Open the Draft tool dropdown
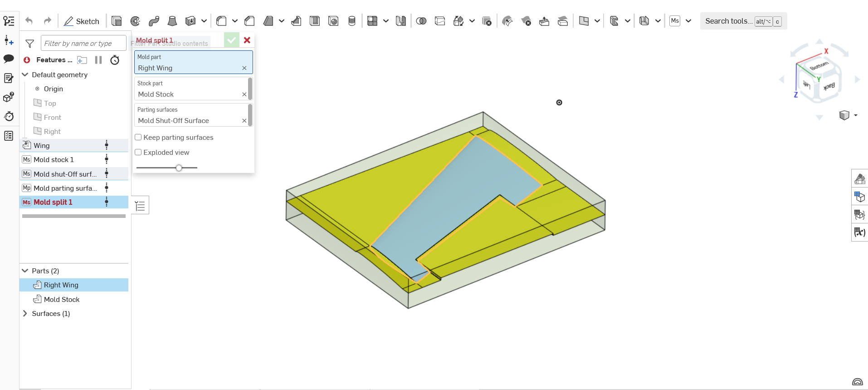 click(x=282, y=21)
